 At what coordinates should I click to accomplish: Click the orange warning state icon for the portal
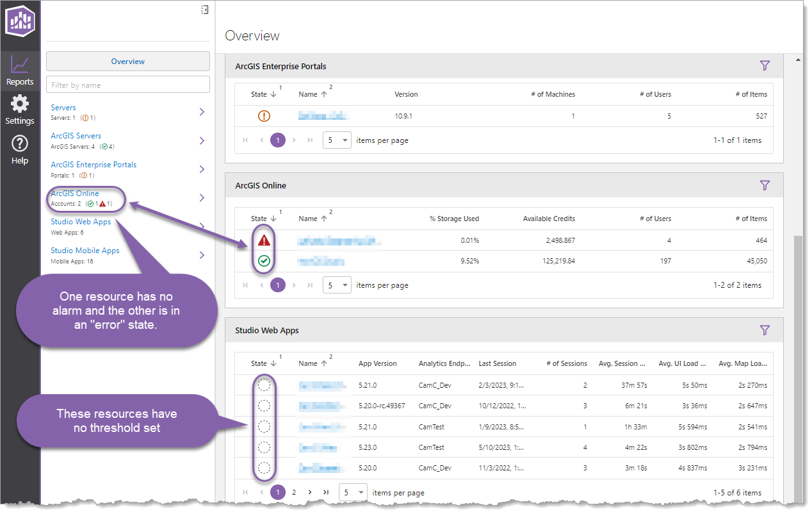(264, 116)
